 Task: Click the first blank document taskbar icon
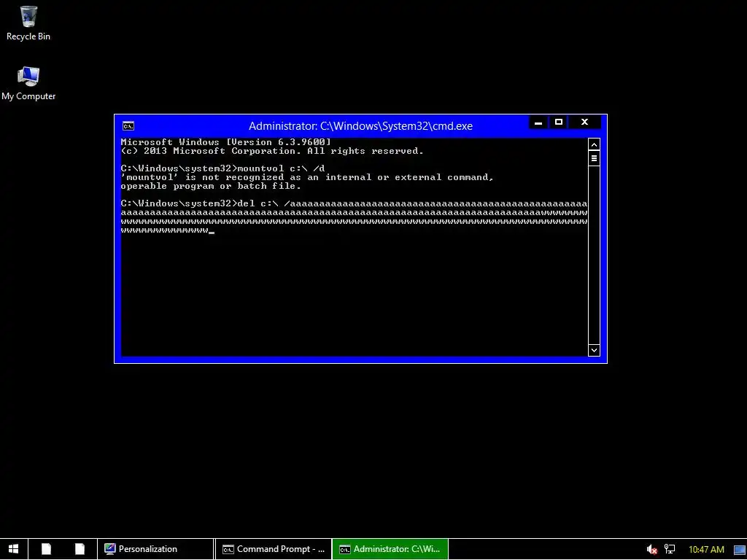click(x=46, y=549)
